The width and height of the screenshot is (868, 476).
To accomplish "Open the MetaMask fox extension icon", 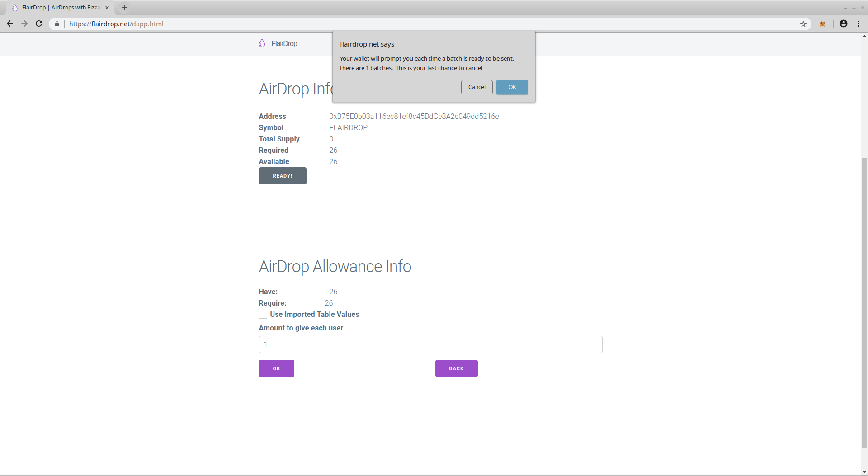I will pos(822,24).
